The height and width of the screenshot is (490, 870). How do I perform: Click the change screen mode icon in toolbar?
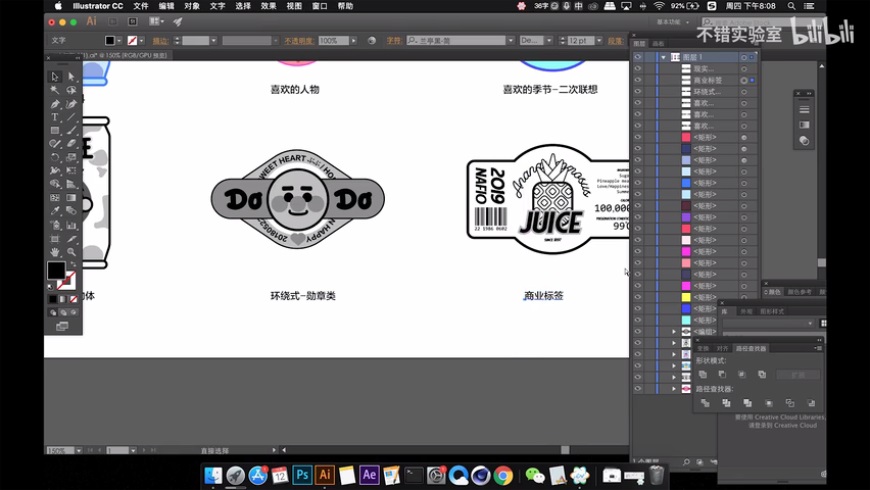pyautogui.click(x=62, y=326)
